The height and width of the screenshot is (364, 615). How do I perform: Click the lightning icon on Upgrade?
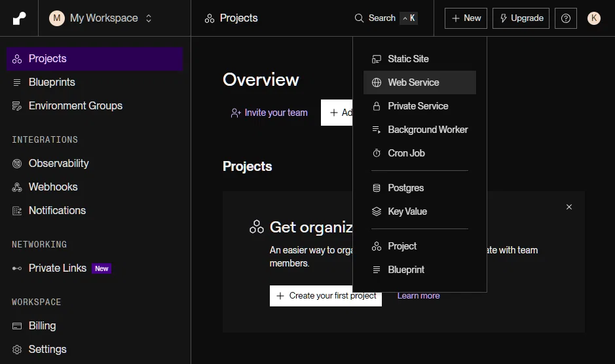point(504,18)
